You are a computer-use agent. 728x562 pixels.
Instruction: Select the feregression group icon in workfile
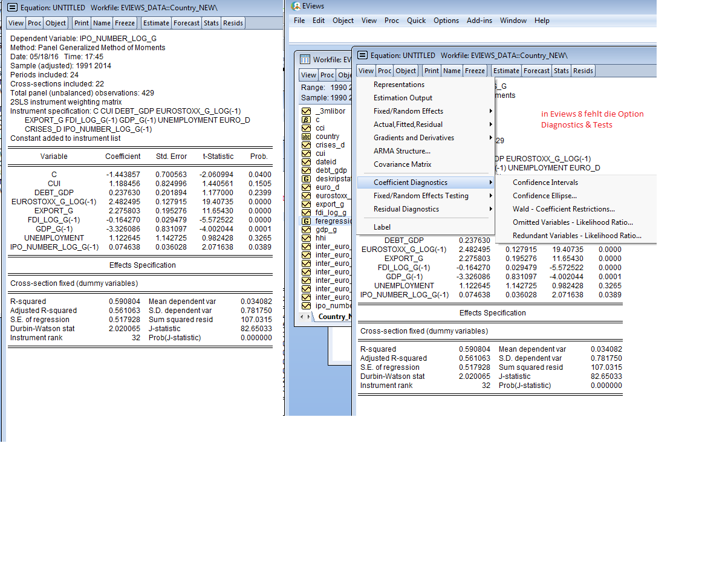[x=305, y=221]
